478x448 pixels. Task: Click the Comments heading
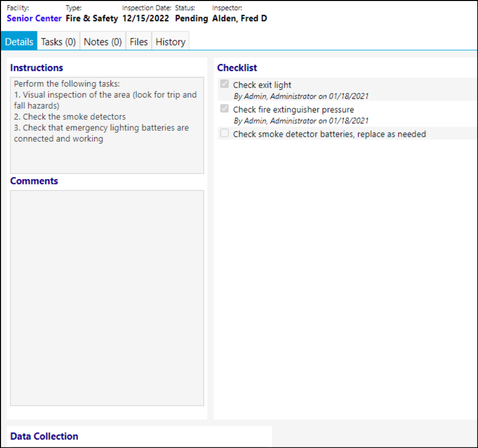tap(34, 180)
